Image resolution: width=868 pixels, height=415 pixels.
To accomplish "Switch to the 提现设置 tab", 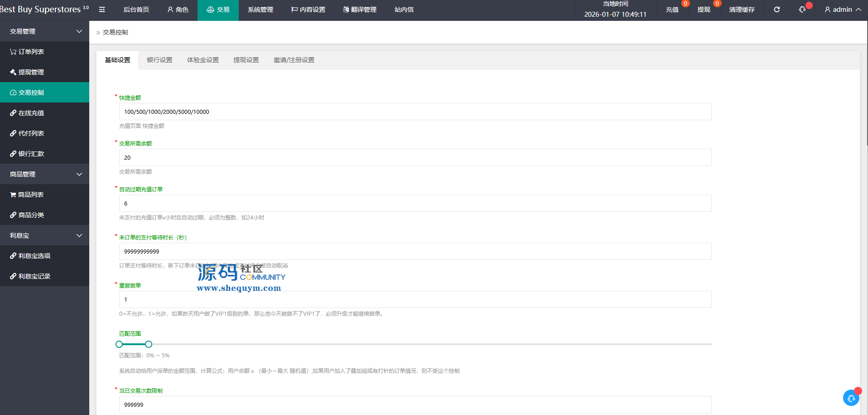I will click(x=246, y=60).
